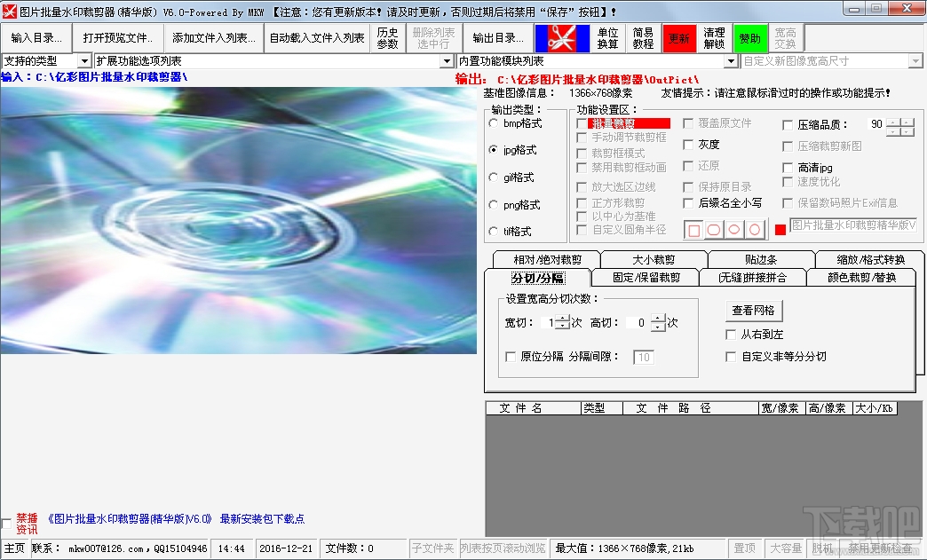This screenshot has width=927, height=560.
Task: Open 《图片批量水印裁剪器(精华版)V6.0》 link
Action: coord(130,518)
